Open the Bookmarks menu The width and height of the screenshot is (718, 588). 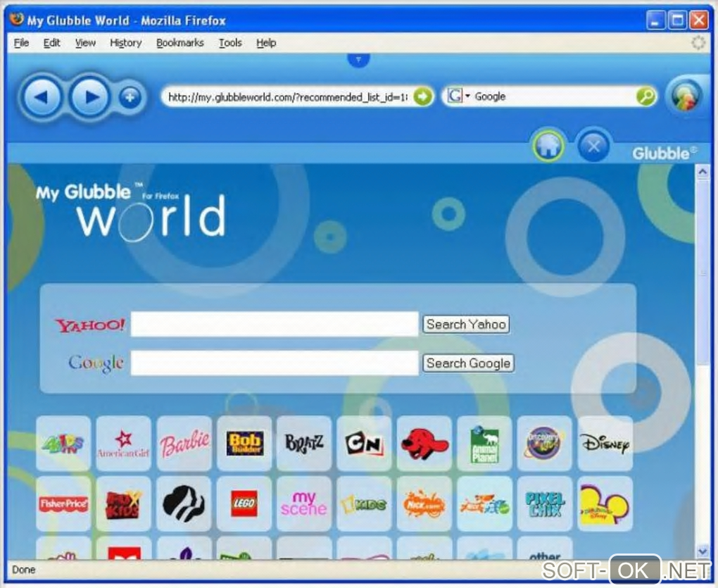coord(180,42)
